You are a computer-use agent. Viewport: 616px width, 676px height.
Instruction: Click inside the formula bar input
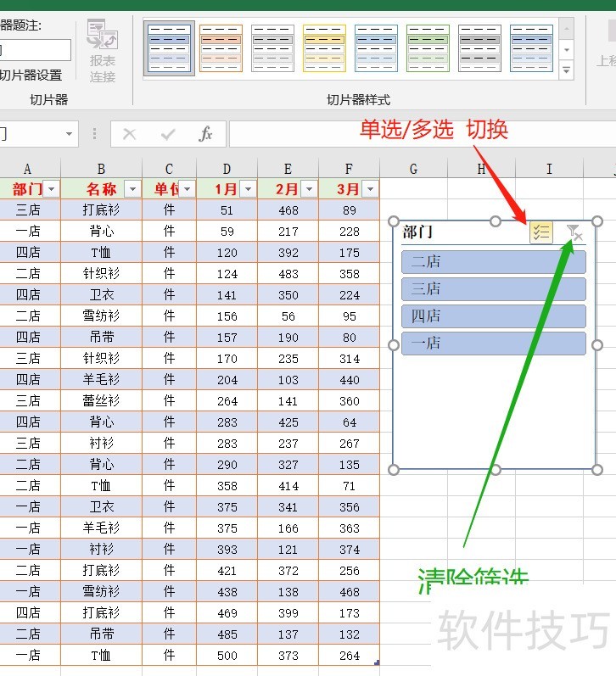(x=423, y=134)
